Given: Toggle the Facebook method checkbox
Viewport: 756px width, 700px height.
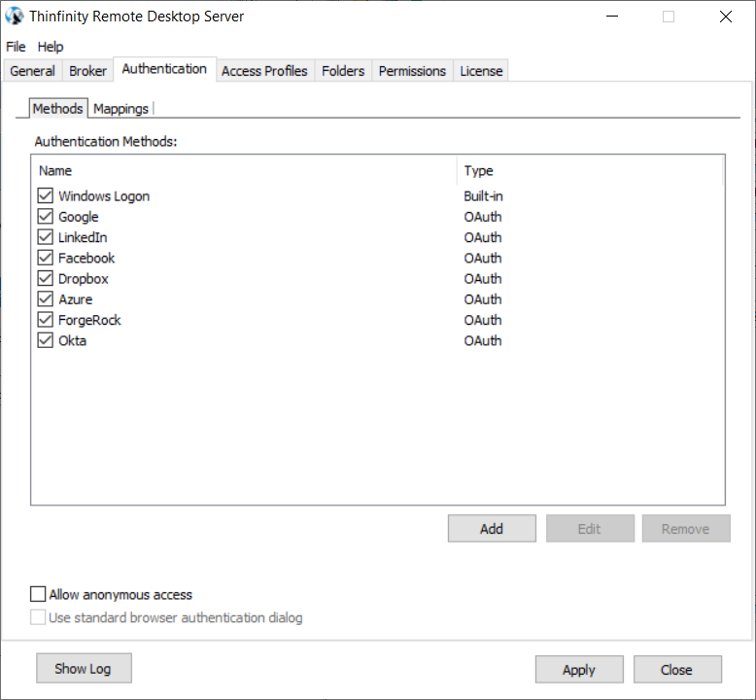Looking at the screenshot, I should point(46,258).
